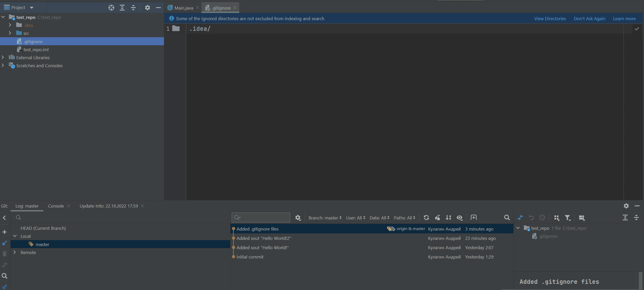The width and height of the screenshot is (644, 290).
Task: Click the Revert Selected Changes icon
Action: click(531, 218)
